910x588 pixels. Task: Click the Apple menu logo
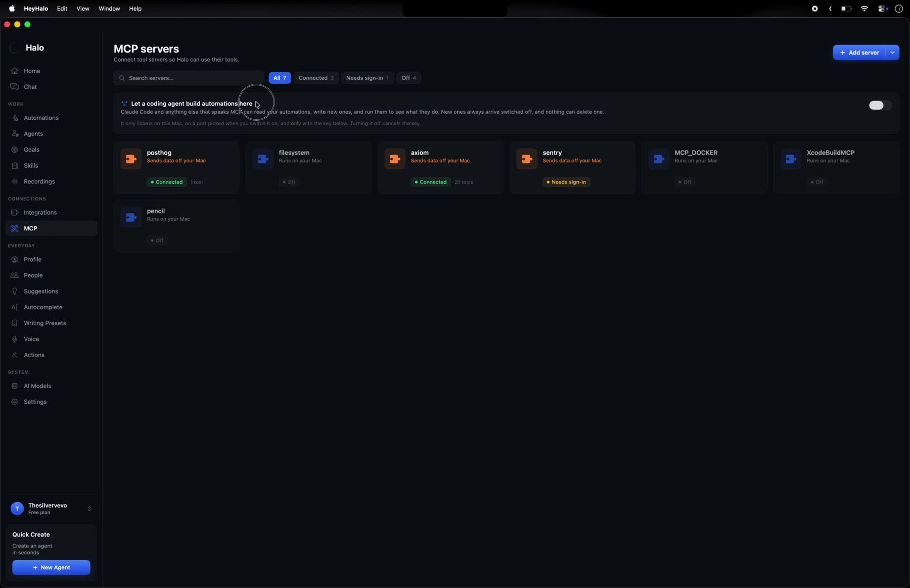pos(12,9)
